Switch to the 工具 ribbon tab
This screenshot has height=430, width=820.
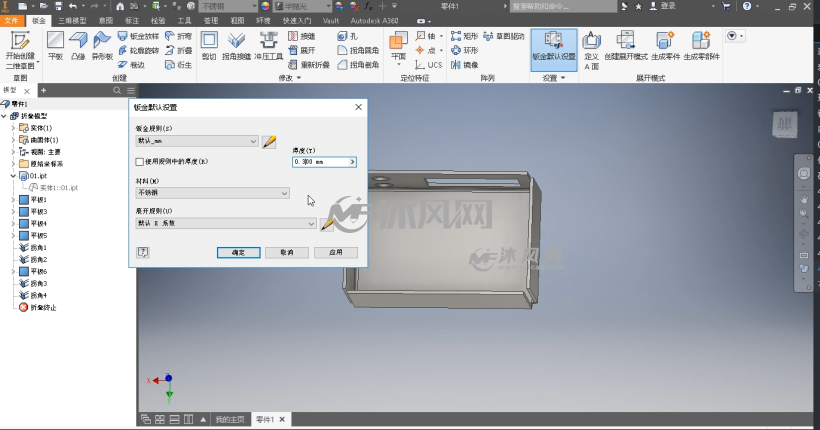[x=185, y=20]
